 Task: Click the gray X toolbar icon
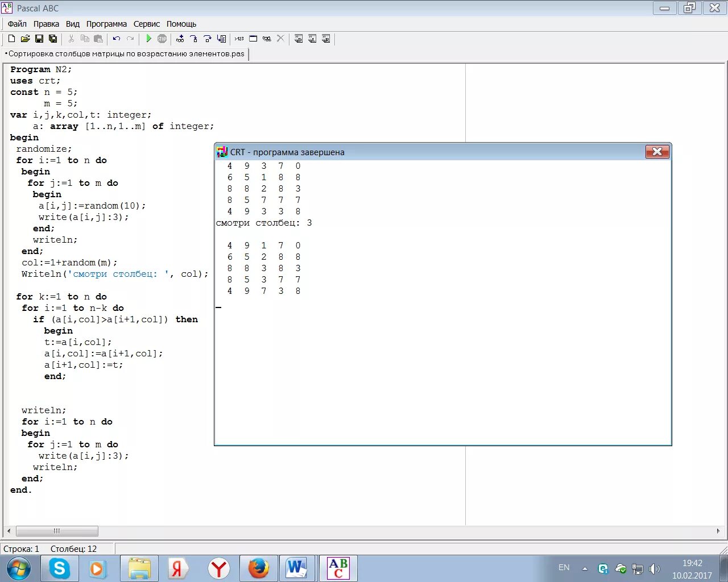pos(280,39)
